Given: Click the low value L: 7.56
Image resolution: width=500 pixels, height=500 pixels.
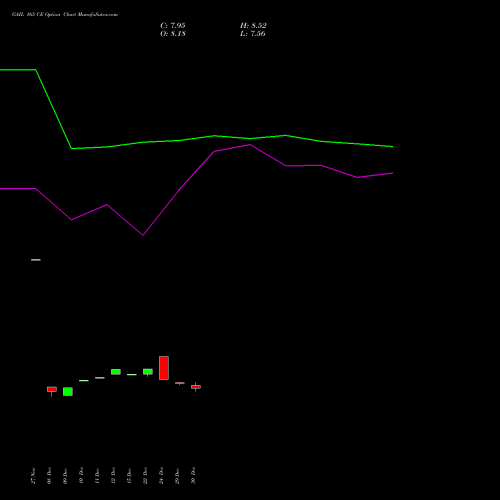Looking at the screenshot, I should click(253, 34).
